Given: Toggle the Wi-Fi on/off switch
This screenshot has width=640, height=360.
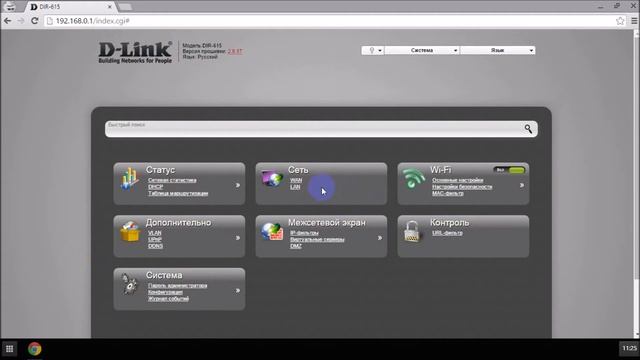Looking at the screenshot, I should (509, 170).
